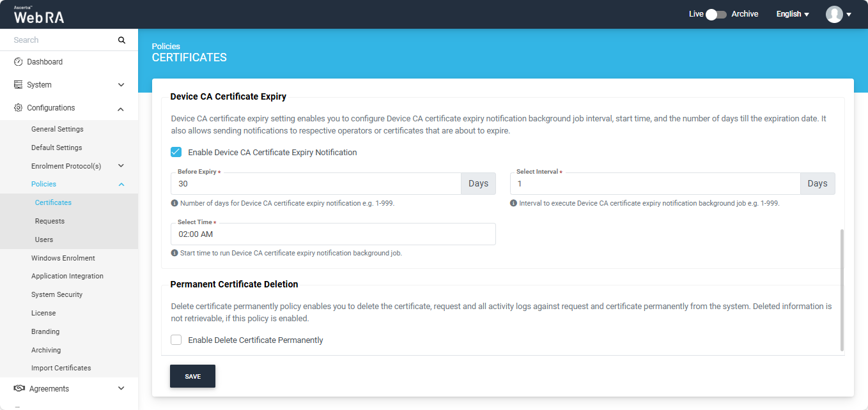Viewport: 868px width, 410px height.
Task: Click the Dashboard gauge icon
Action: point(19,62)
